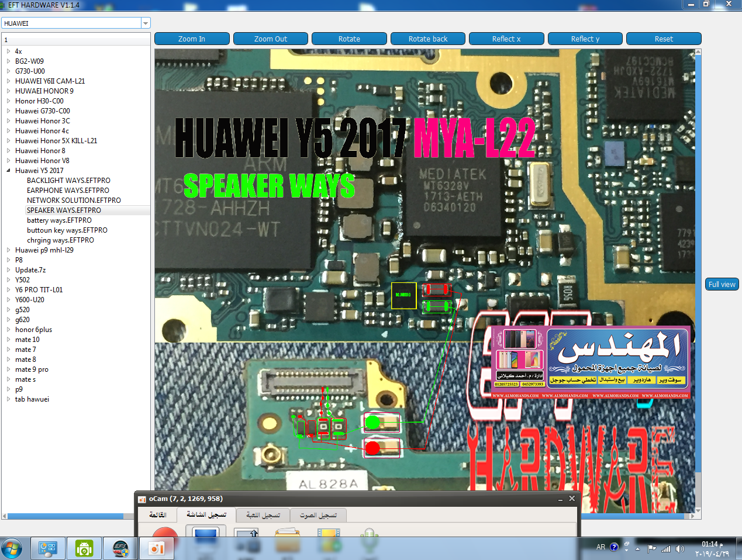The width and height of the screenshot is (742, 560).
Task: Expand the BG2-W09 tree node
Action: pos(8,61)
